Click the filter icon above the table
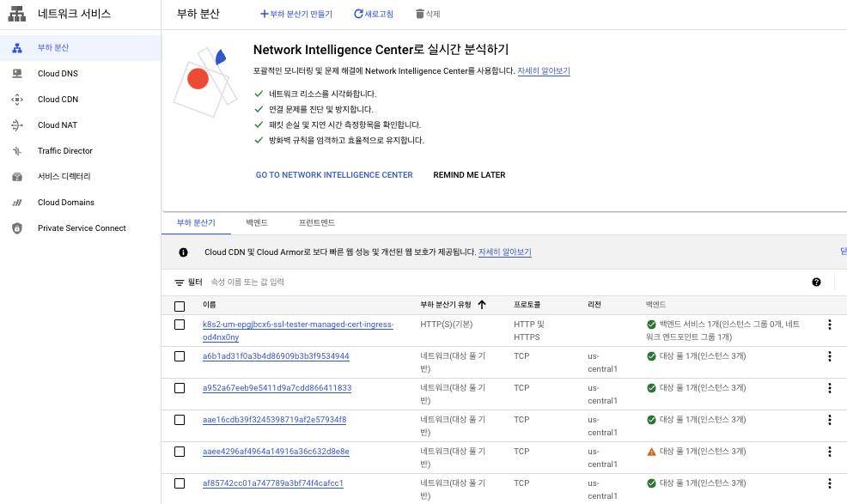The image size is (847, 504). pos(180,282)
